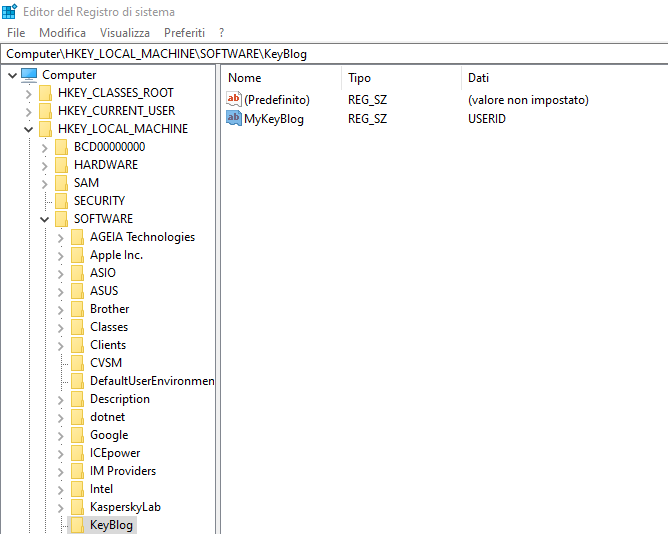Expand the BCD00000000 key chevron
Image resolution: width=668 pixels, height=534 pixels.
(x=45, y=147)
